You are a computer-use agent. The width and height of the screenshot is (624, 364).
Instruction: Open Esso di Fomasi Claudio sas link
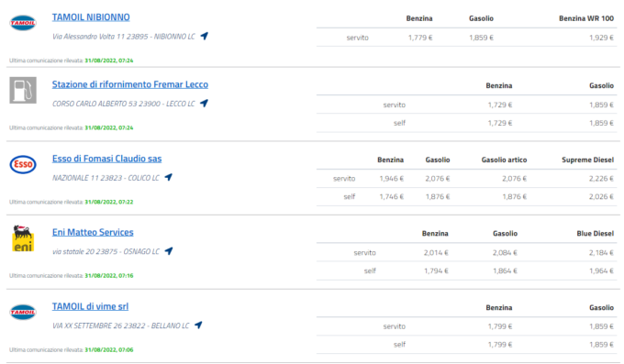(x=106, y=159)
